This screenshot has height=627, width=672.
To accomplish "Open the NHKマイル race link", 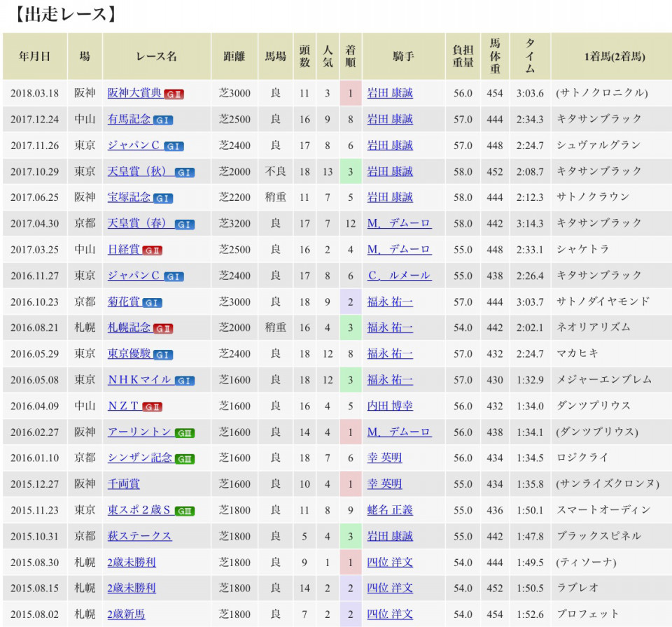I will [140, 380].
